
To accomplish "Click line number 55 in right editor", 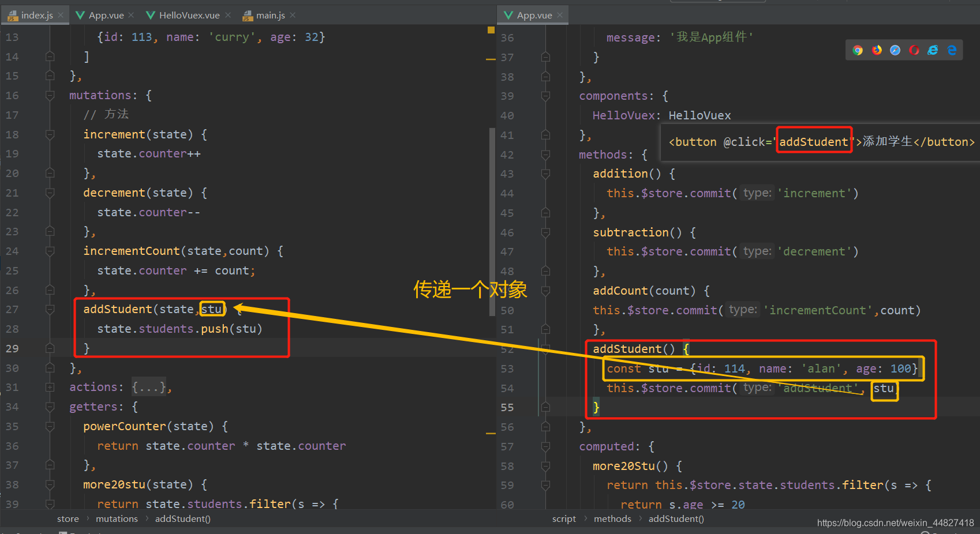I will [507, 407].
